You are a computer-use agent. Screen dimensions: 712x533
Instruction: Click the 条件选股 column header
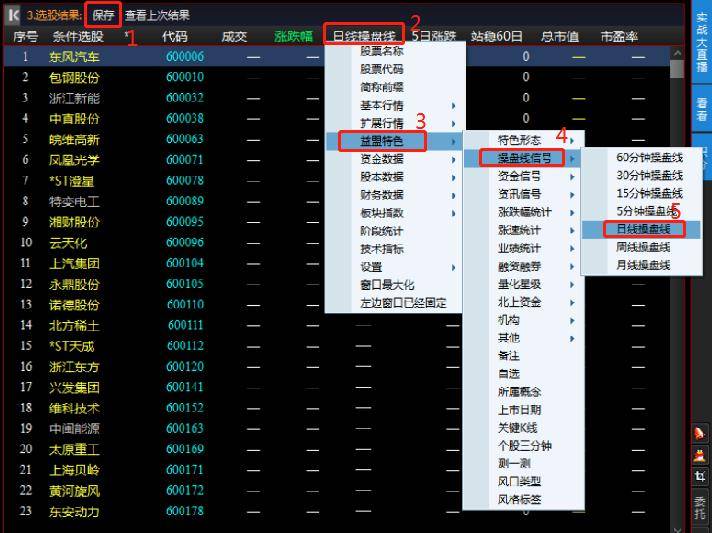78,36
